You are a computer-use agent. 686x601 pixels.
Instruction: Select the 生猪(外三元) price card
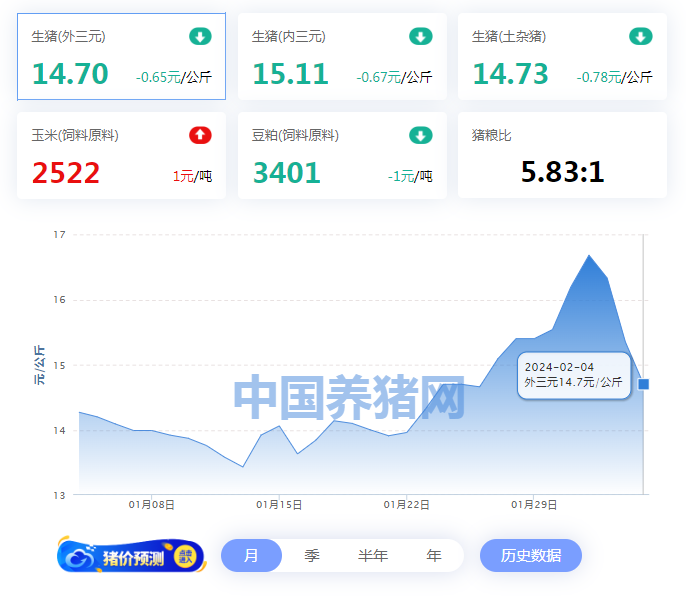(121, 57)
